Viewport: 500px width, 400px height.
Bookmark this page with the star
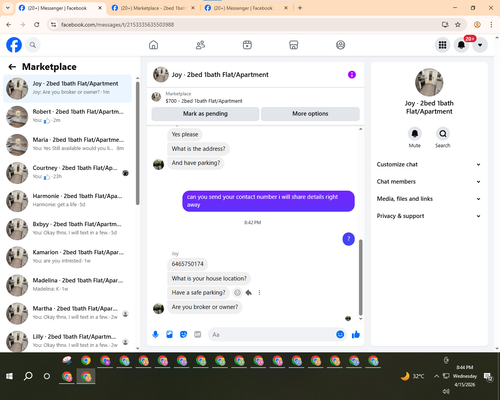458,25
